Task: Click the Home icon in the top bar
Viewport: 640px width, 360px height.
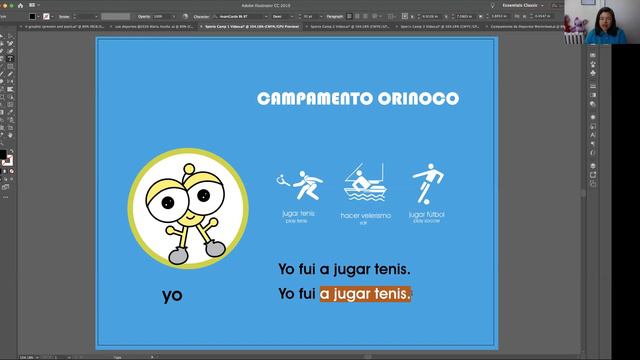Action: [20, 5]
